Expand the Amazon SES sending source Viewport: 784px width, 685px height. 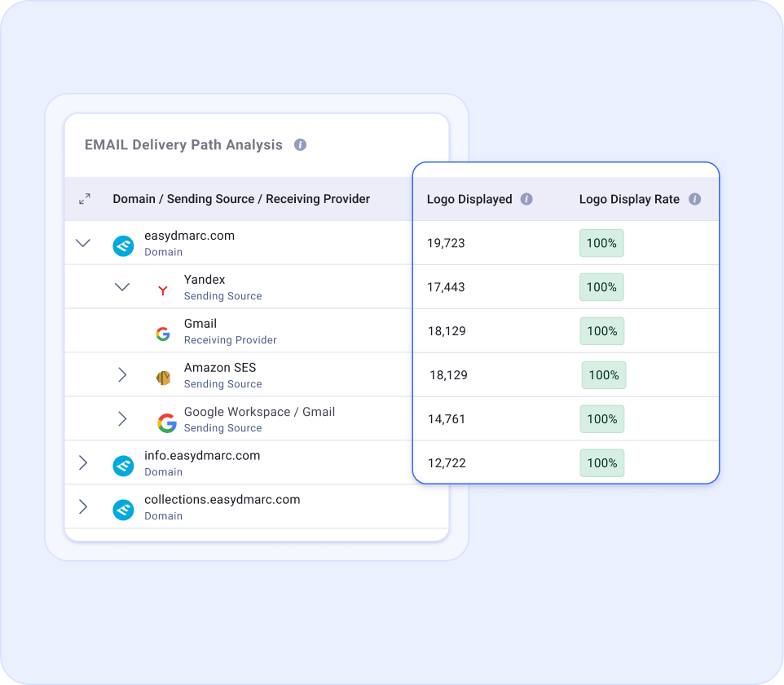(x=122, y=375)
